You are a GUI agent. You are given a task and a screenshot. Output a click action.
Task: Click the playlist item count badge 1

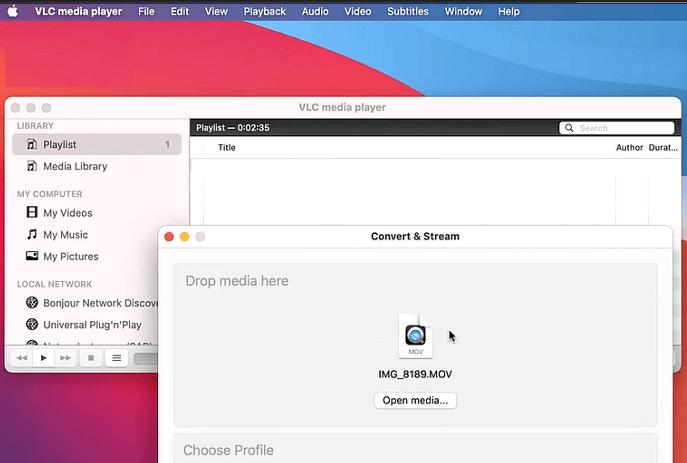(x=167, y=144)
